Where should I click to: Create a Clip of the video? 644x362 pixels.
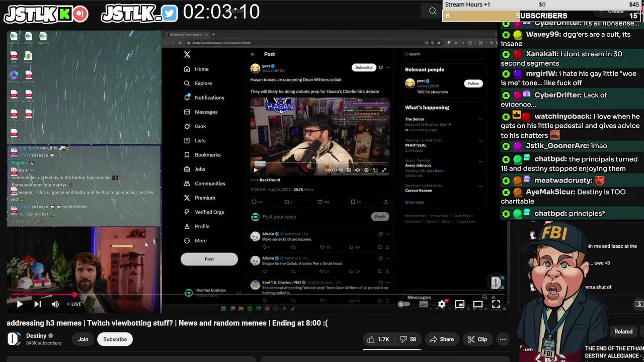click(x=476, y=339)
